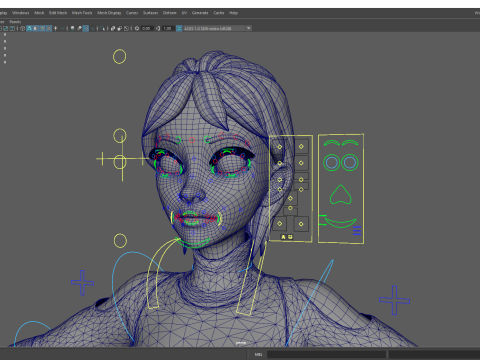
Task: Select the right eyebrow control in the face panel
Action: pos(350,143)
